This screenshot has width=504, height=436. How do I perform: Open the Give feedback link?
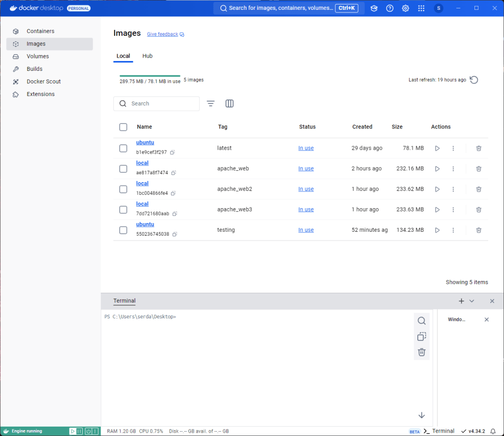coord(162,33)
